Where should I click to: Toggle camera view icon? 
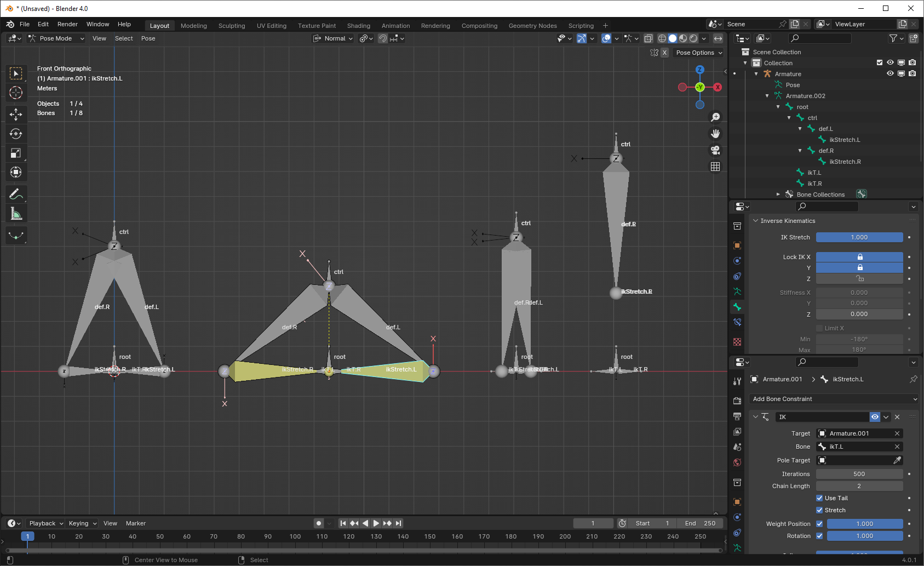pos(715,150)
